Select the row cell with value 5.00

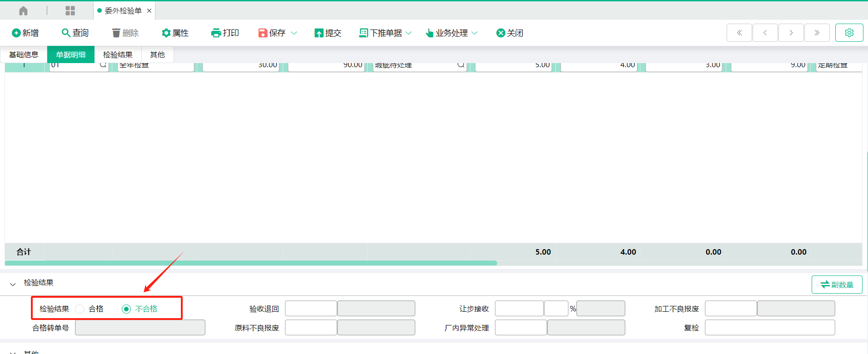pos(514,66)
